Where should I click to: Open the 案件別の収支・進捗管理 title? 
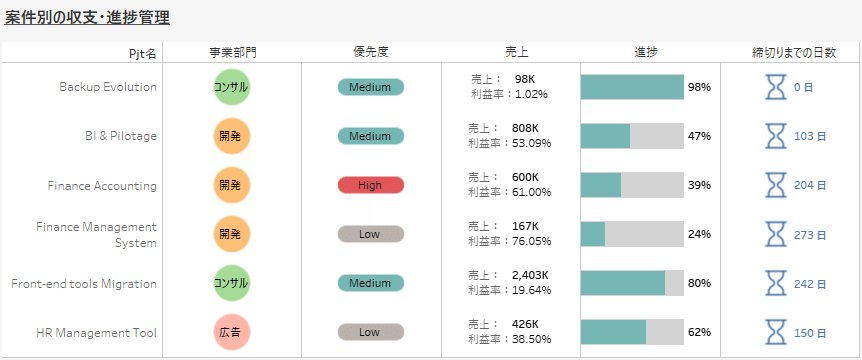(x=87, y=18)
